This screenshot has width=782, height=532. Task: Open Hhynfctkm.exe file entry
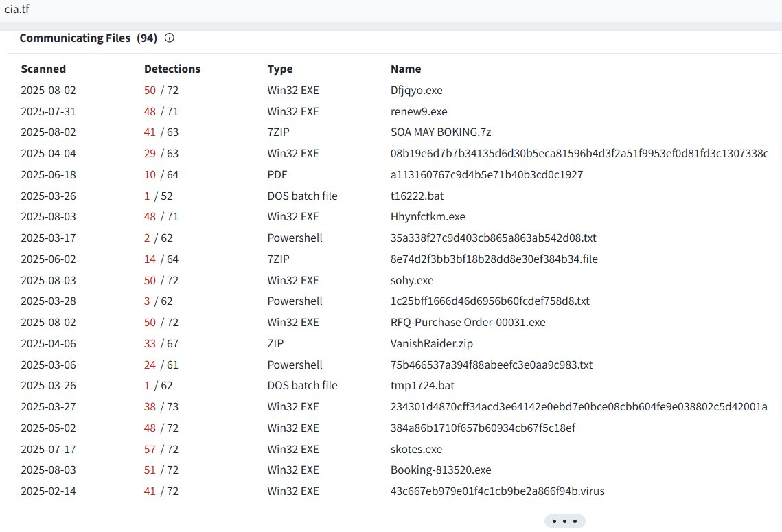pos(428,217)
